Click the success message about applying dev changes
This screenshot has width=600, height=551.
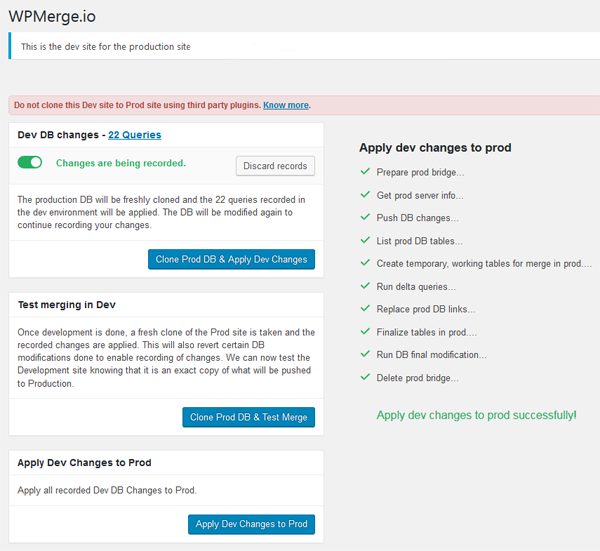pyautogui.click(x=476, y=415)
